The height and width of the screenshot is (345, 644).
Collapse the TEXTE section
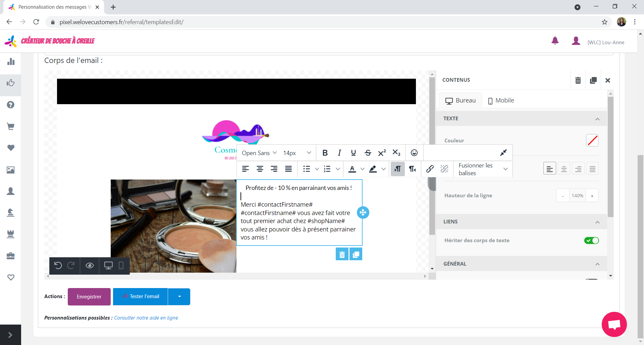(x=597, y=119)
